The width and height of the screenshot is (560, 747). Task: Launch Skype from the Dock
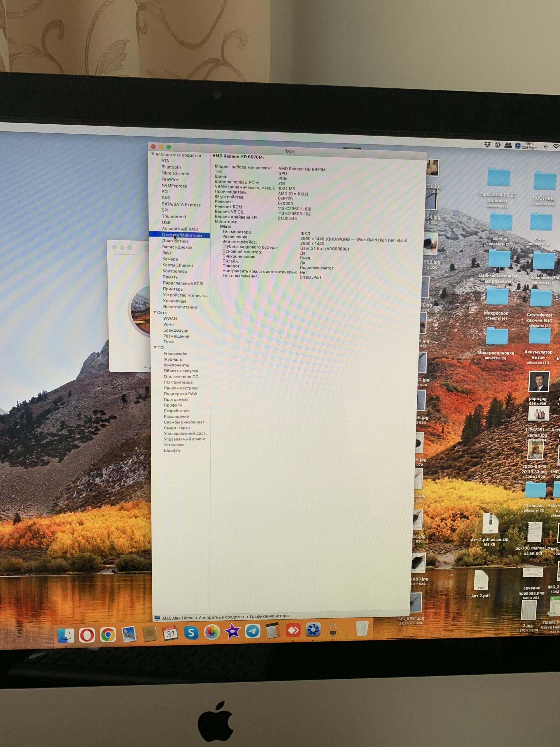[x=191, y=632]
